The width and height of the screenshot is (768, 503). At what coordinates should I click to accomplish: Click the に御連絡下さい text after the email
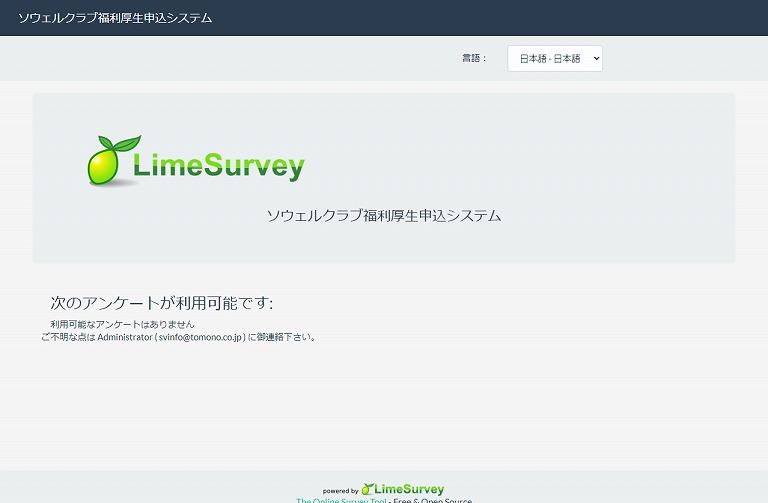[283, 337]
